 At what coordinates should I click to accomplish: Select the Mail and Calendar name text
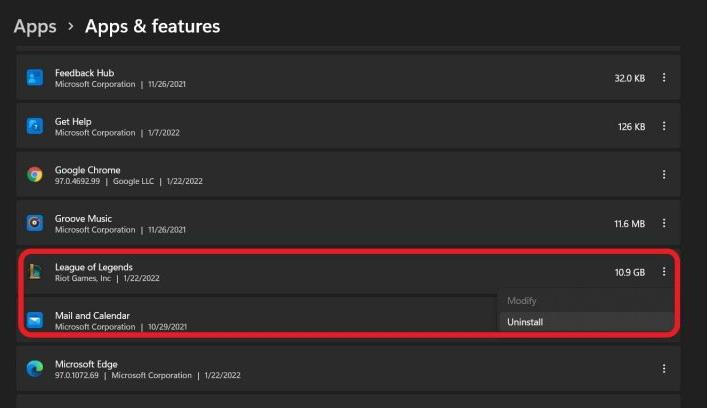pyautogui.click(x=92, y=316)
